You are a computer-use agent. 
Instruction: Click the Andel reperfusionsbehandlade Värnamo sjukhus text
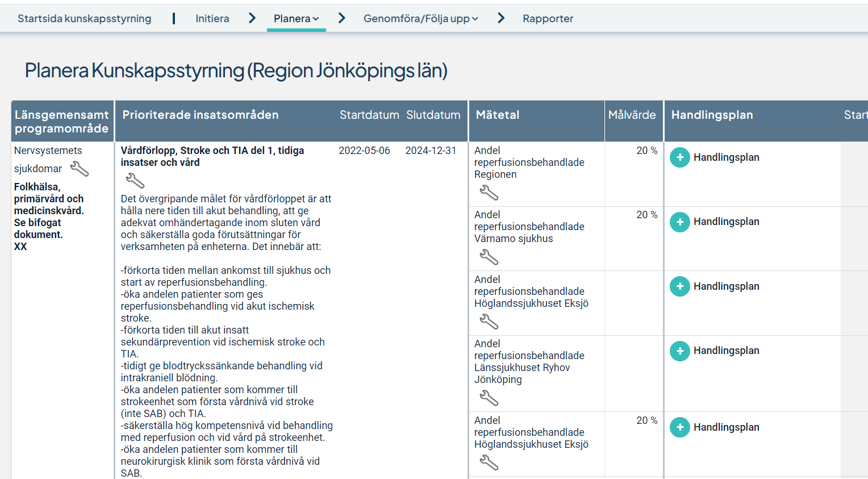[x=529, y=227]
